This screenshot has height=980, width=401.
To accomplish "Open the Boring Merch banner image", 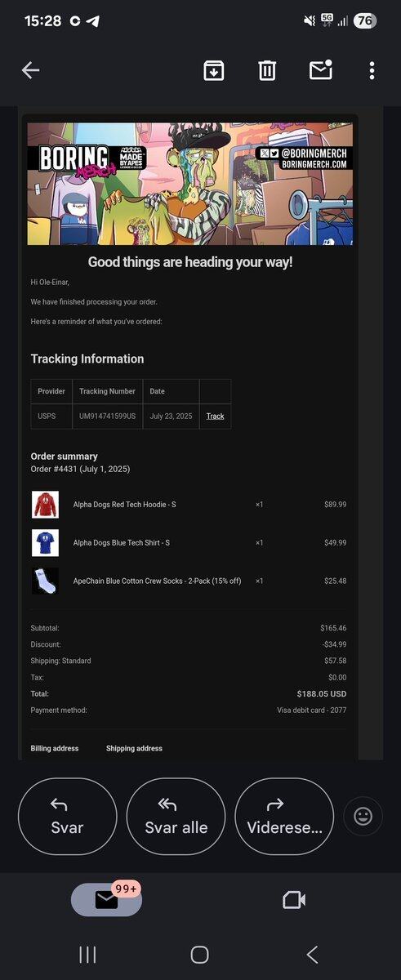I will pos(190,184).
